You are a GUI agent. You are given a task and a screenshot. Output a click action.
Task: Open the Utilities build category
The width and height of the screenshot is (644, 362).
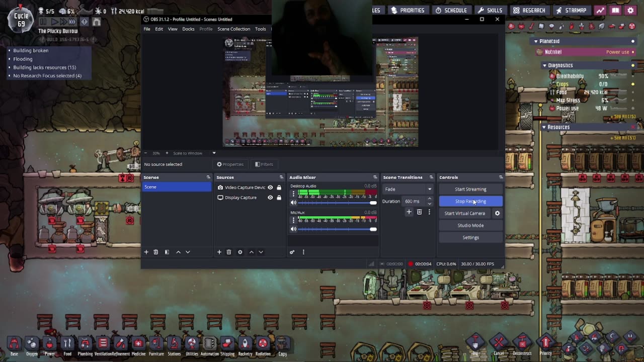tap(192, 346)
